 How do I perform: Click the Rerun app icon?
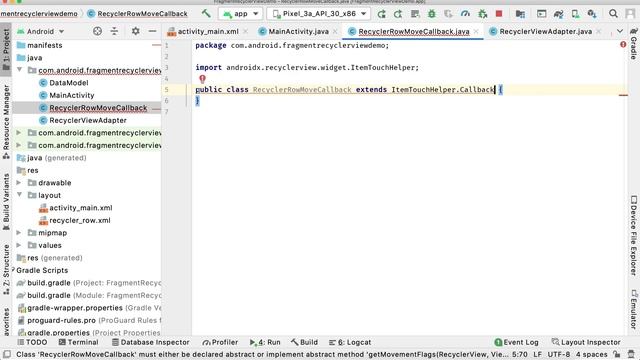(381, 14)
